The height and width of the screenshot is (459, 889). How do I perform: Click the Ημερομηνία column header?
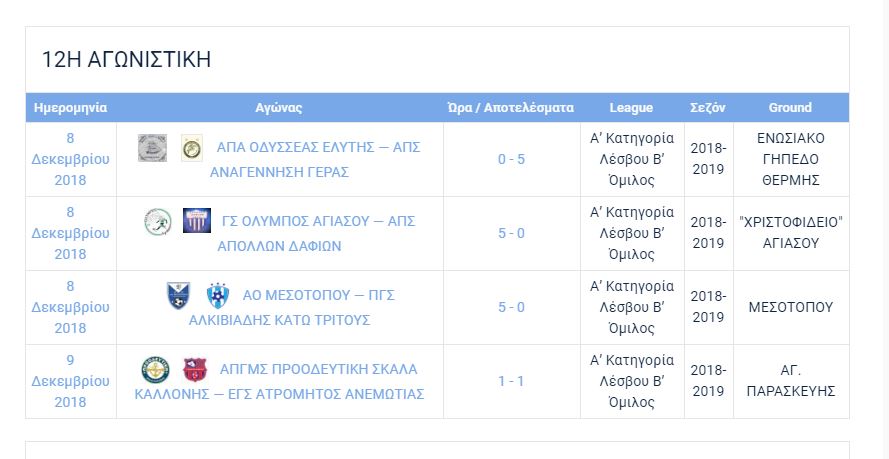(x=70, y=108)
